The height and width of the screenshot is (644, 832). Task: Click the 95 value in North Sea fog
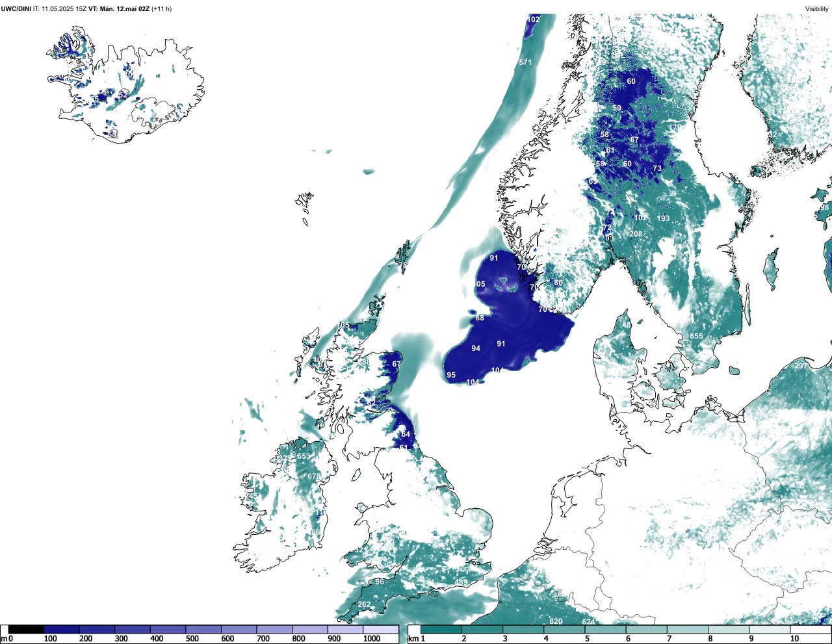tap(451, 375)
